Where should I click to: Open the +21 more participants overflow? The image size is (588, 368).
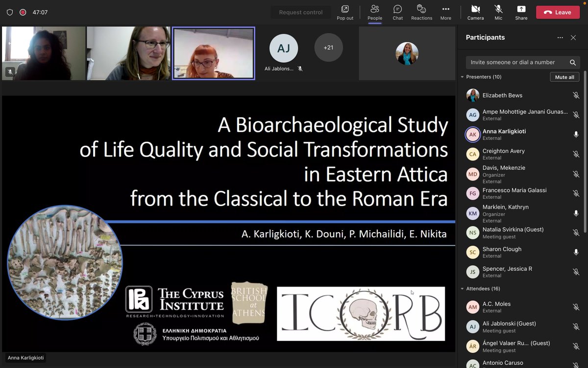point(328,48)
